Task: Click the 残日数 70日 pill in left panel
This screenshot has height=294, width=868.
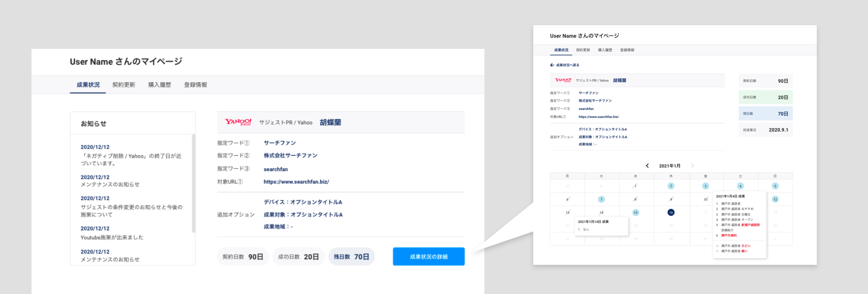Action: (351, 257)
